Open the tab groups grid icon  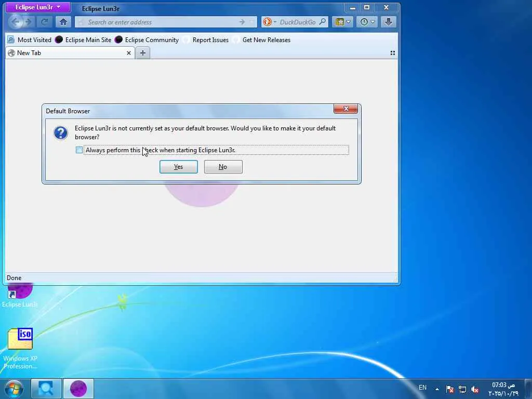[393, 53]
